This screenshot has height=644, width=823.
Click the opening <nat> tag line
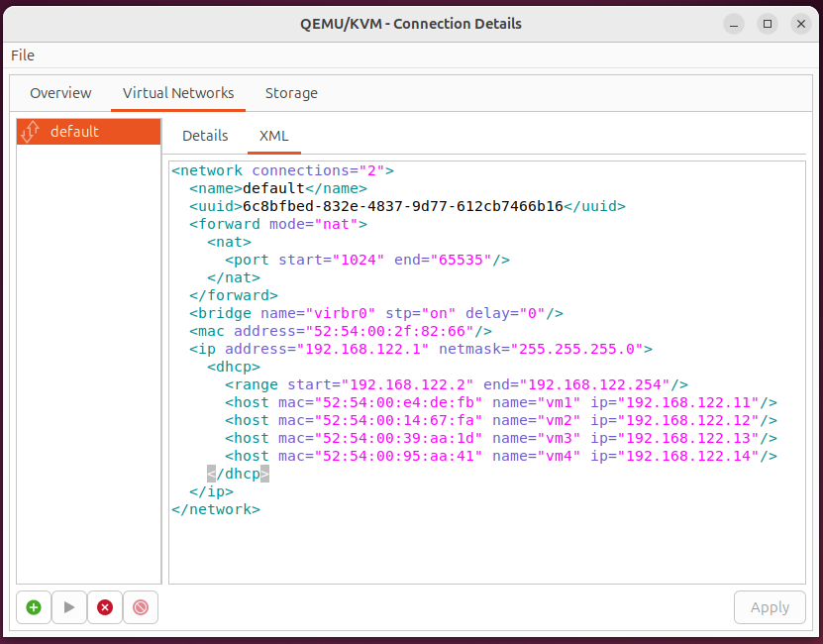[x=230, y=242]
